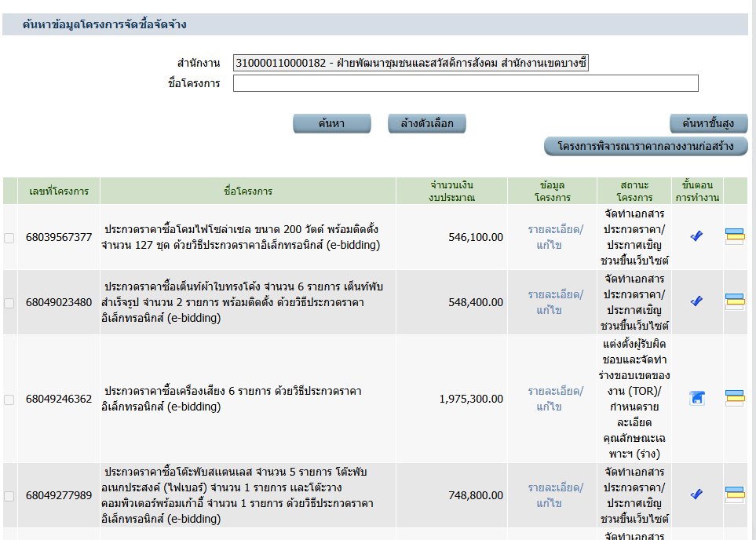756x540 pixels.
Task: Click project name about โต๊ะพับสแตนเลส
Action: [237, 495]
